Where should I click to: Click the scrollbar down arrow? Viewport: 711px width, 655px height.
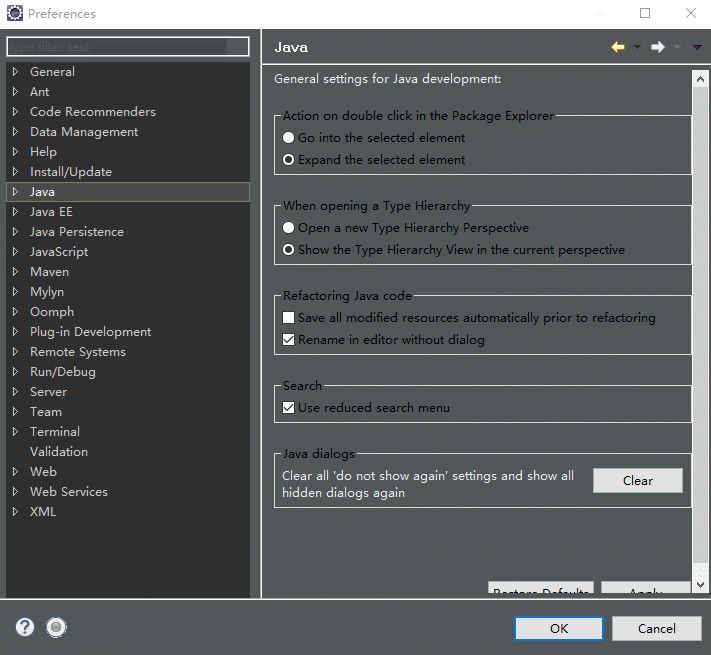click(700, 585)
